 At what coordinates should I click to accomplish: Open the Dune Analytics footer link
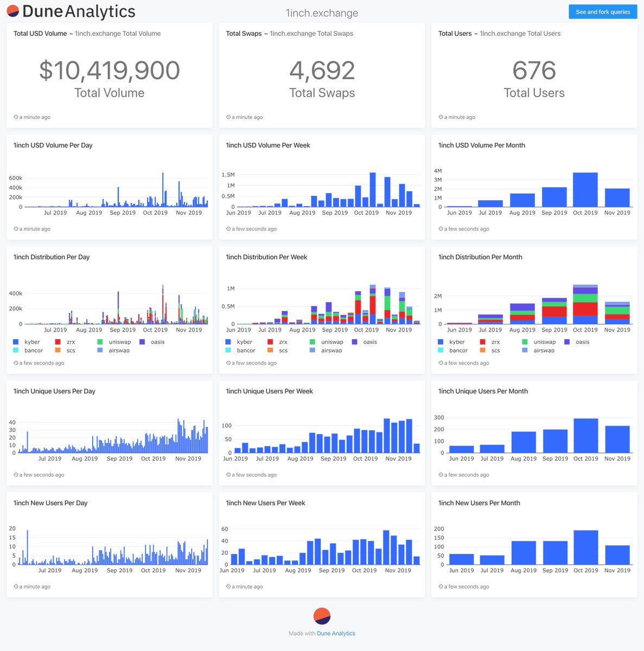(x=336, y=633)
